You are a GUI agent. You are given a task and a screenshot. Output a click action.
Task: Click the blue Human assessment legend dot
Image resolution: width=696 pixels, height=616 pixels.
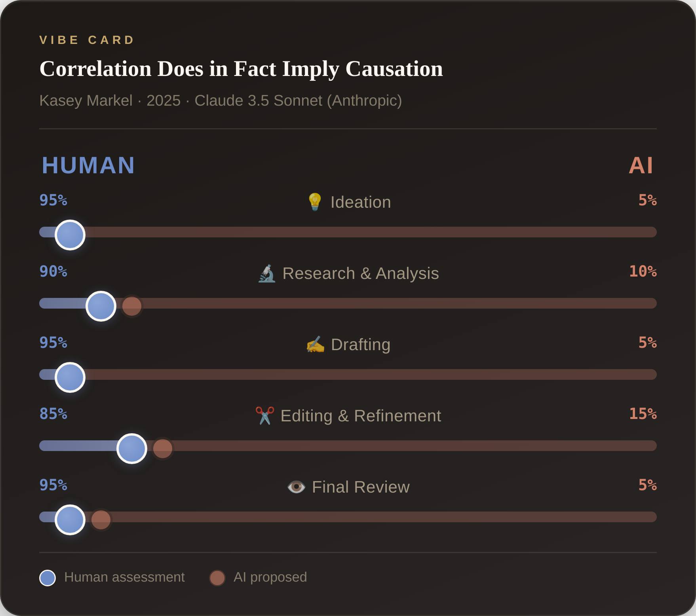pyautogui.click(x=48, y=578)
